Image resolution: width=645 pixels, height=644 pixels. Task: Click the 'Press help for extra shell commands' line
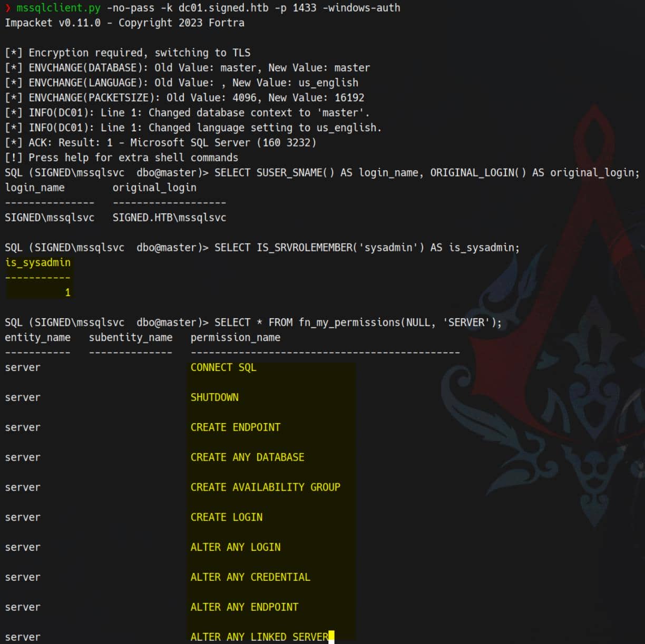(121, 158)
